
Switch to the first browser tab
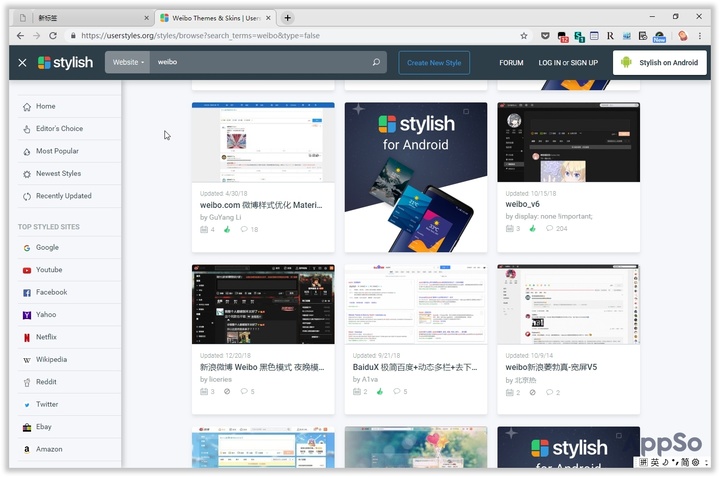coord(83,18)
